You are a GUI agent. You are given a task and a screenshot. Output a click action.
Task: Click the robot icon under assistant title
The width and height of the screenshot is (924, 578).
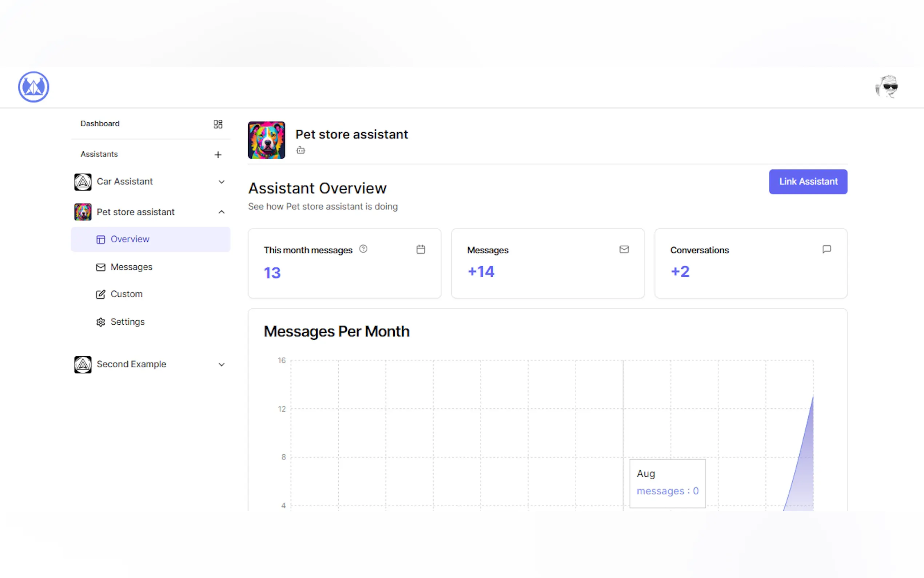pyautogui.click(x=300, y=150)
